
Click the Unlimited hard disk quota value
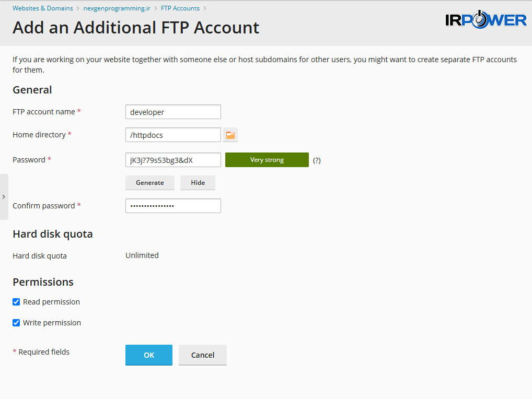(142, 255)
